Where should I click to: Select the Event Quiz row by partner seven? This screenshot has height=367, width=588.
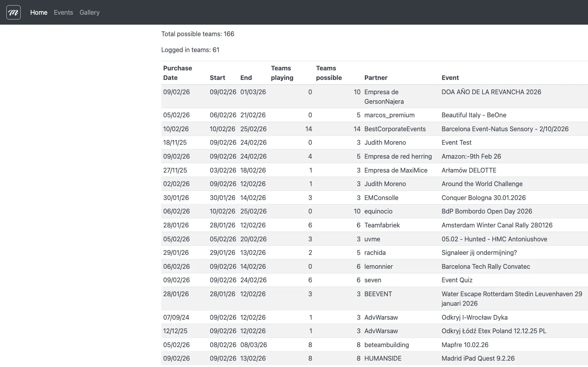tap(457, 280)
